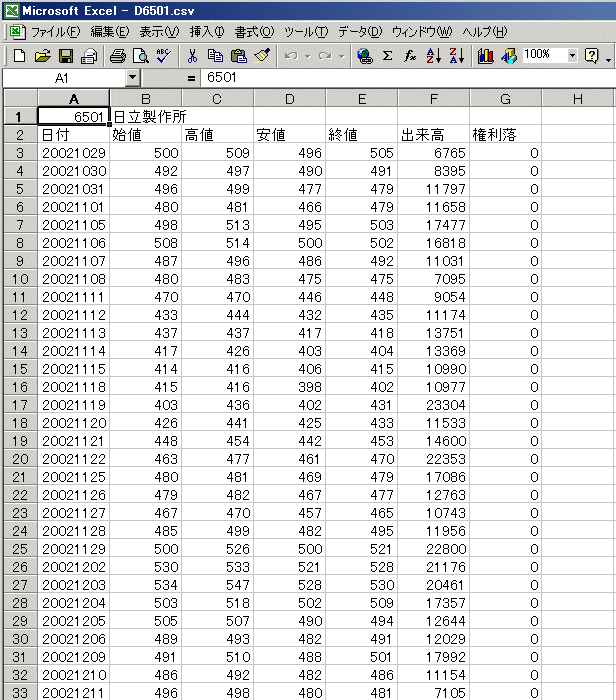Click the 100% zoom value box
Screen dimensions: 616x700
pos(544,56)
